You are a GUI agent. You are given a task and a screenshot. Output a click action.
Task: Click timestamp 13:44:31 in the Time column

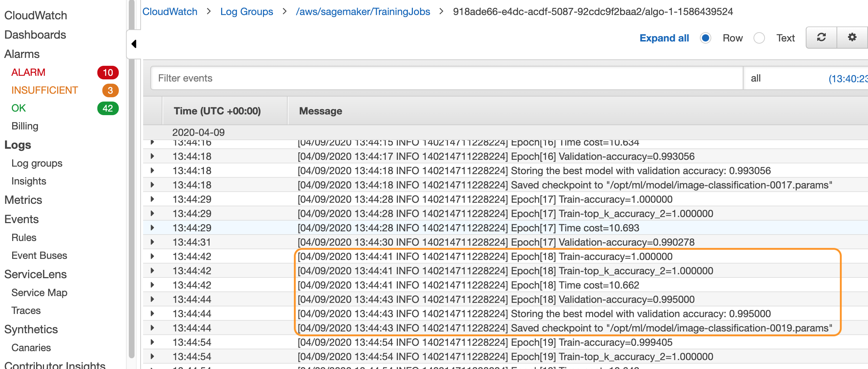coord(192,242)
